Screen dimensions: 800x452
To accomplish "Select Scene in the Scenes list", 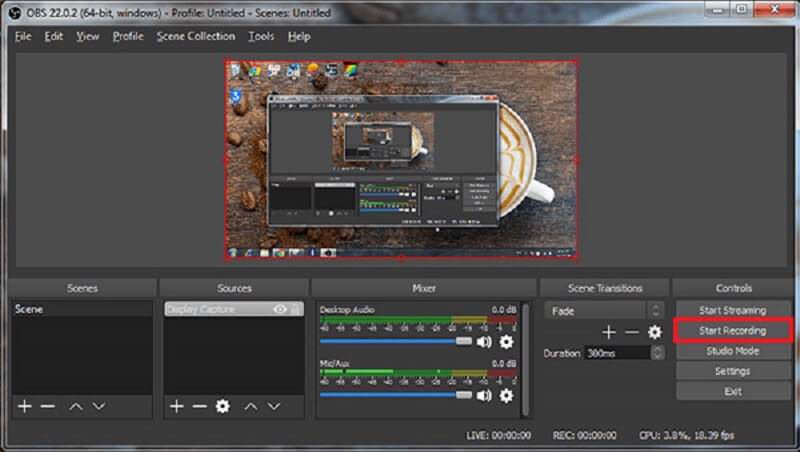I will 82,309.
